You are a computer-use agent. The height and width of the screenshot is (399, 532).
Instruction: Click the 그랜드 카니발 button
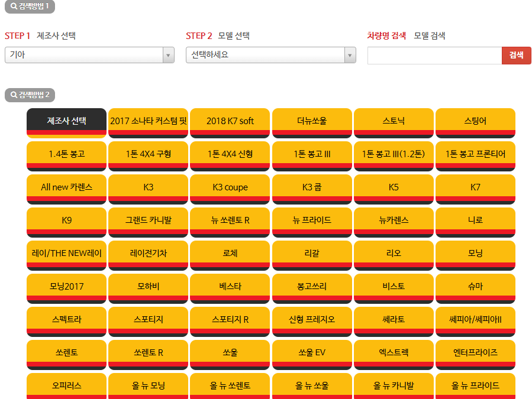[149, 222]
